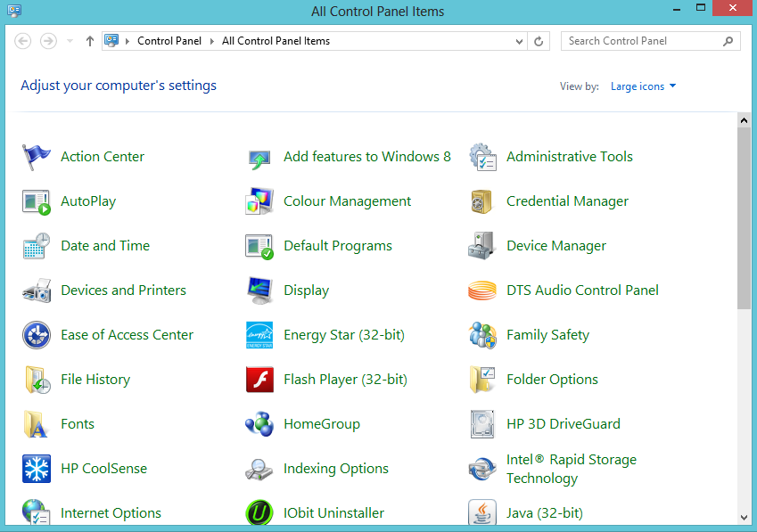Click the window system icon in title bar
Viewport: 757px width, 532px height.
coord(14,11)
